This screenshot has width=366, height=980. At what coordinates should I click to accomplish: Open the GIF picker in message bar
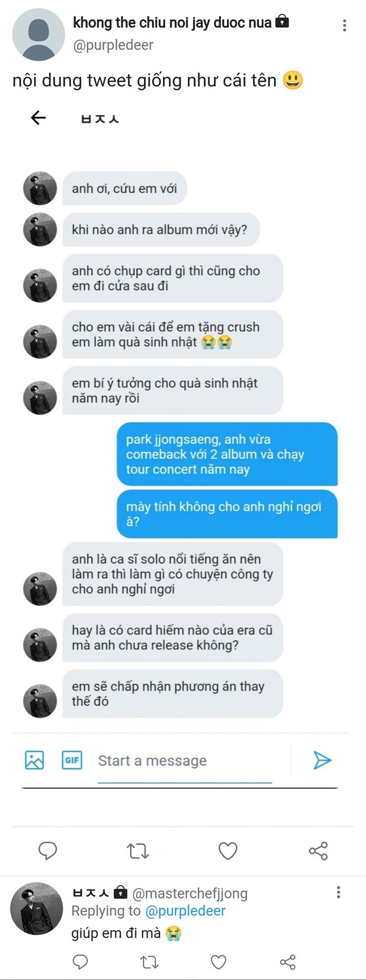coord(72,760)
